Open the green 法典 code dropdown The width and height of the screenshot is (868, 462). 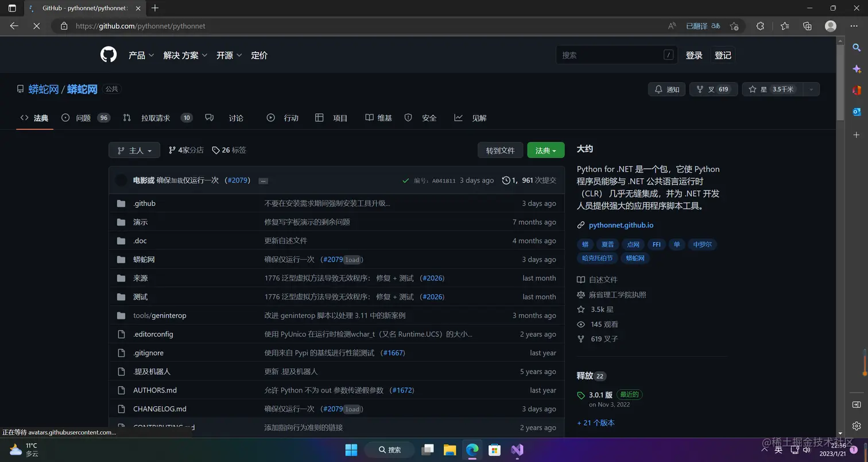pos(546,150)
